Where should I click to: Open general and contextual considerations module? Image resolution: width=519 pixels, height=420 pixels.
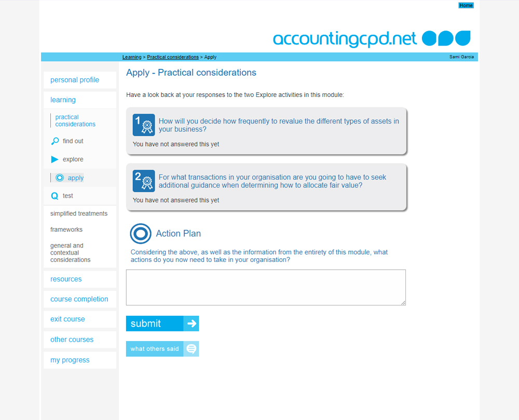[71, 253]
